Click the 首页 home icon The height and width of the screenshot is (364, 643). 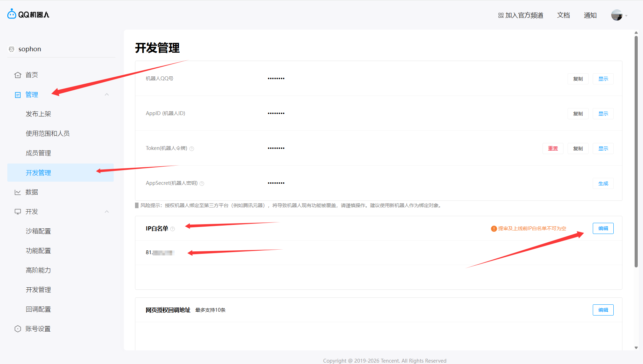pos(18,75)
